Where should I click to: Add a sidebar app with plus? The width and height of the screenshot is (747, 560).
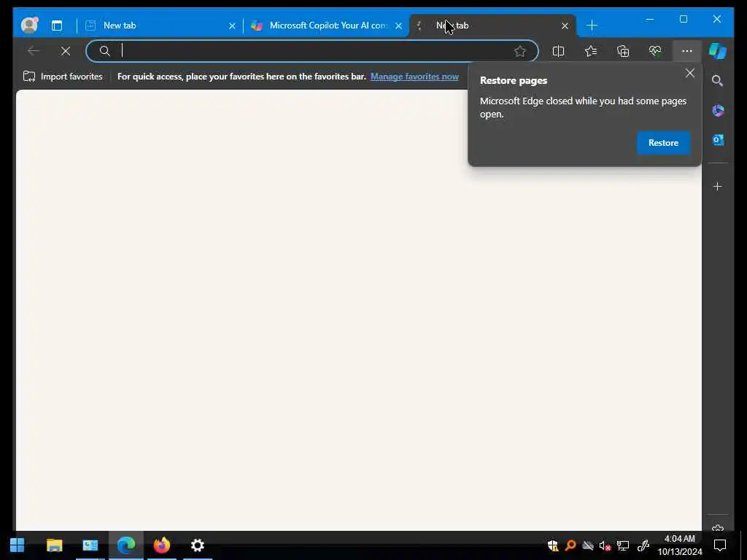click(x=718, y=186)
